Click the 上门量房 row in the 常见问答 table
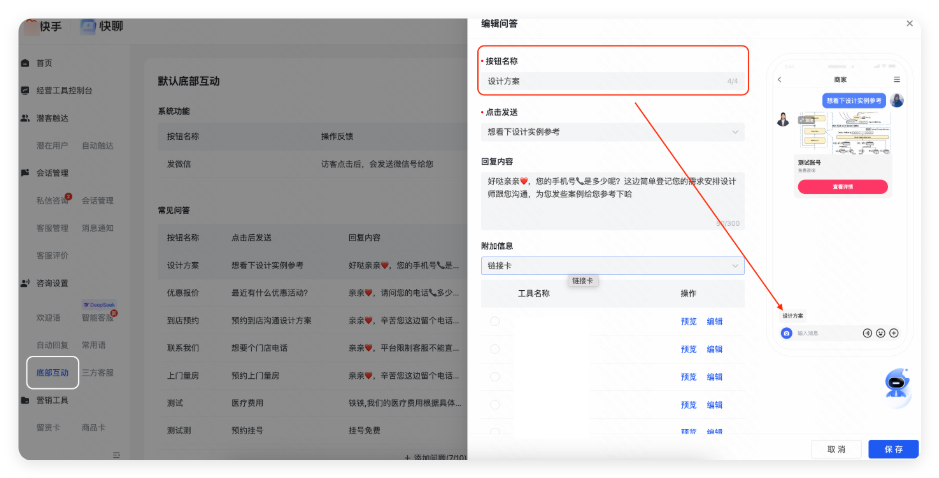Viewport: 939px width, 478px height. coord(313,376)
